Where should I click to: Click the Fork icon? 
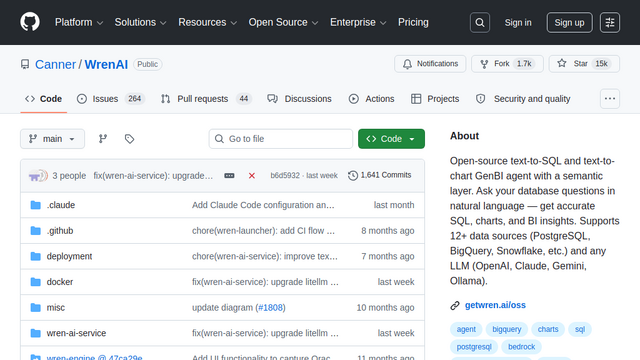coord(484,64)
